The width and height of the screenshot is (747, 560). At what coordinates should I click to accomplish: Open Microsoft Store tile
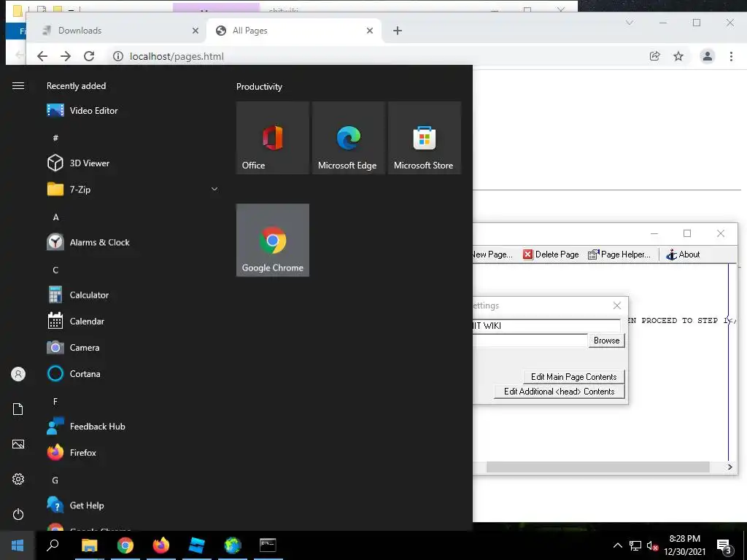(425, 138)
